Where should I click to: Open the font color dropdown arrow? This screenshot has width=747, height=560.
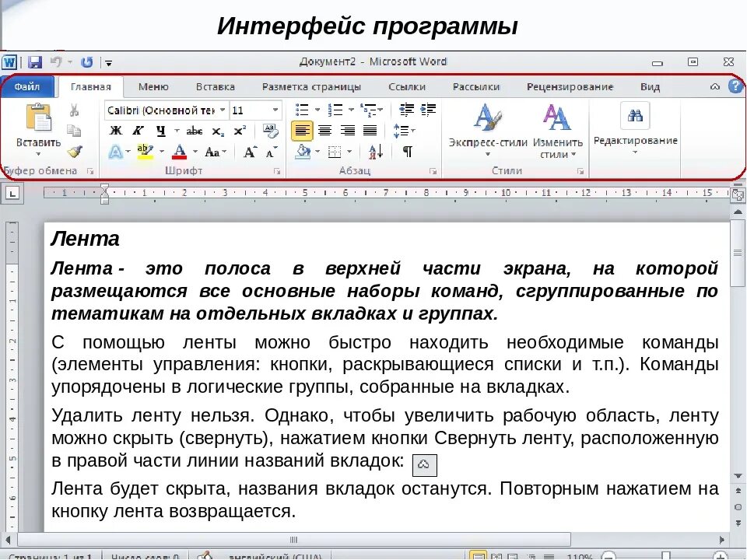coord(195,152)
